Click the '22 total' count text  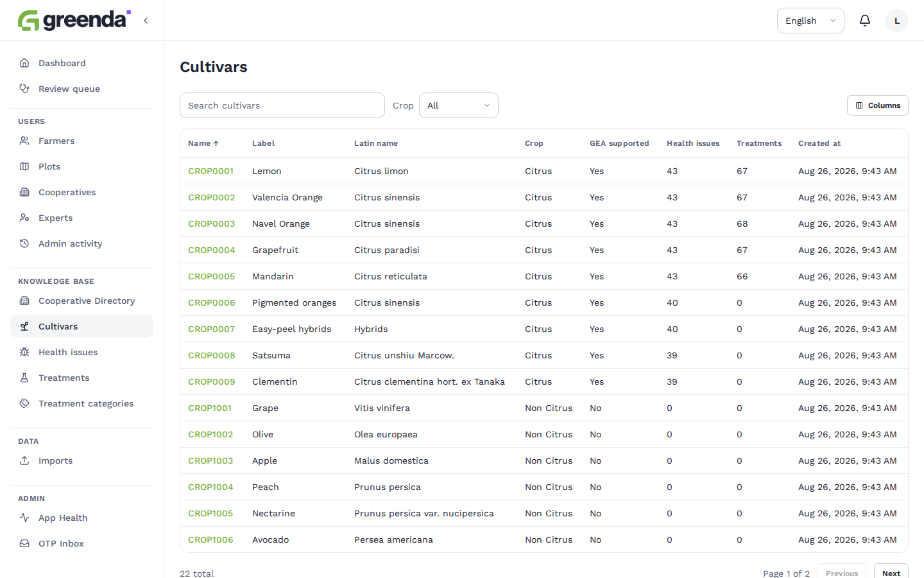[x=197, y=573]
